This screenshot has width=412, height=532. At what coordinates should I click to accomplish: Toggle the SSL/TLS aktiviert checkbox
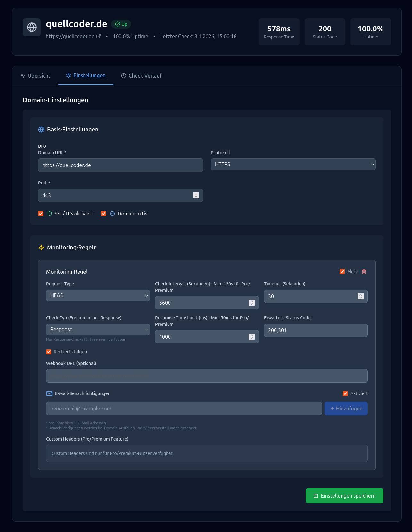point(41,214)
